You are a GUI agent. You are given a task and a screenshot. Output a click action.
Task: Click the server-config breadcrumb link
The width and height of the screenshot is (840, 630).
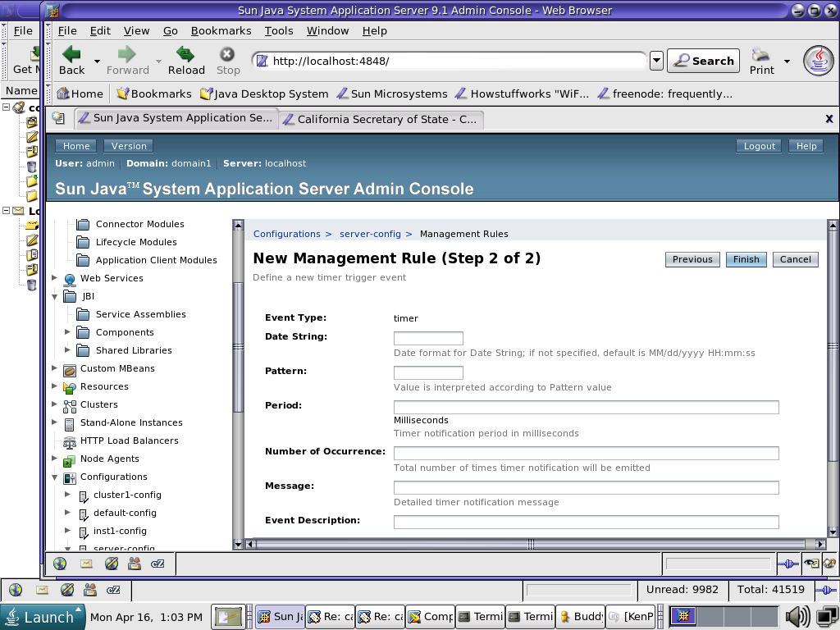tap(370, 234)
